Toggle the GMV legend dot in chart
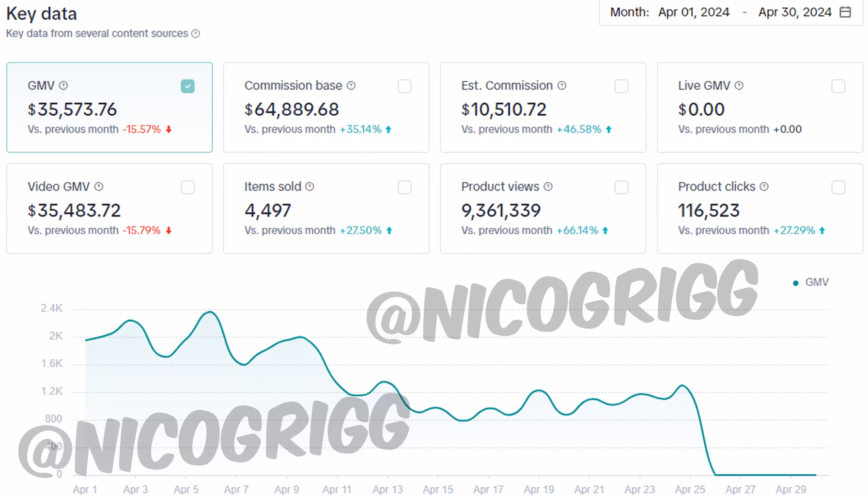The image size is (868, 496). [x=795, y=283]
